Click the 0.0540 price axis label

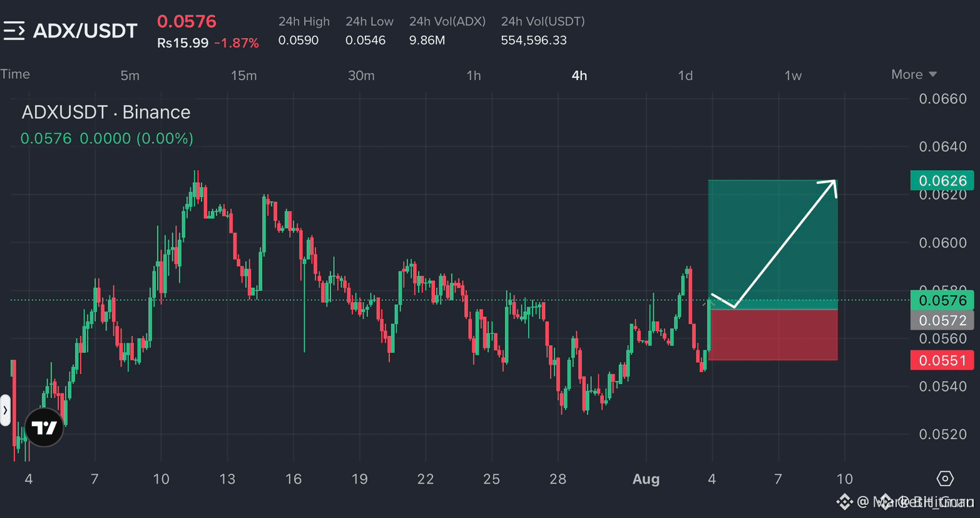coord(942,387)
